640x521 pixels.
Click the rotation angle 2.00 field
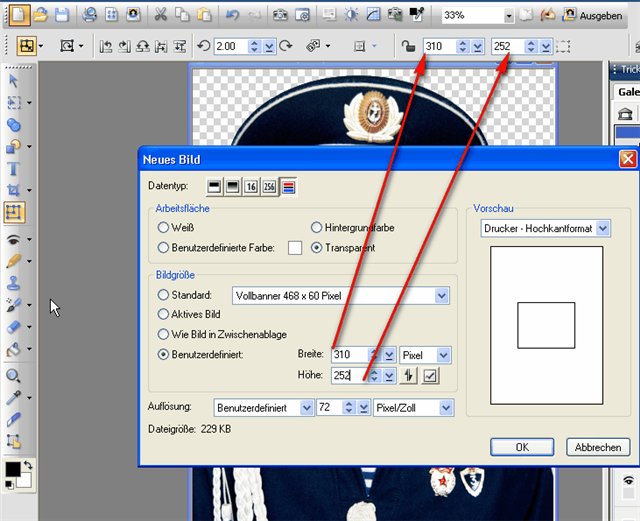pos(230,46)
